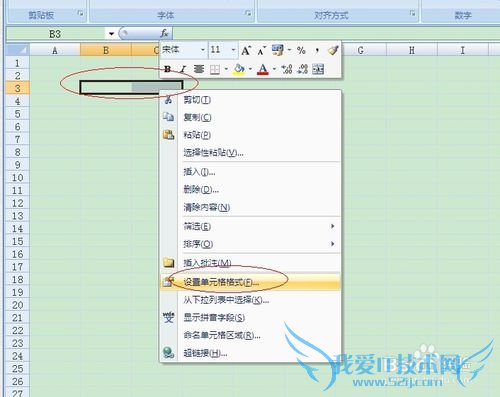
Task: Click the borders icon in mini toolbar
Action: click(x=215, y=69)
